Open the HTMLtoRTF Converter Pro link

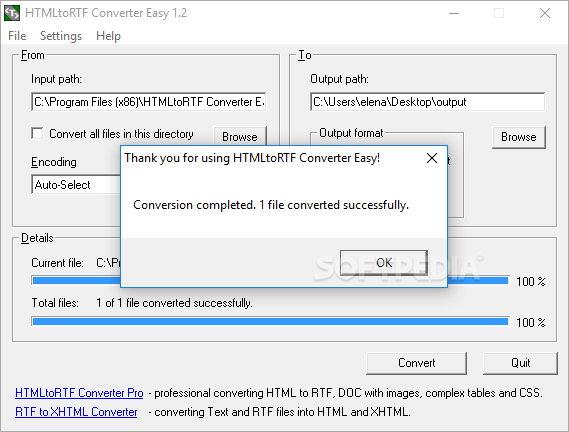pyautogui.click(x=79, y=393)
